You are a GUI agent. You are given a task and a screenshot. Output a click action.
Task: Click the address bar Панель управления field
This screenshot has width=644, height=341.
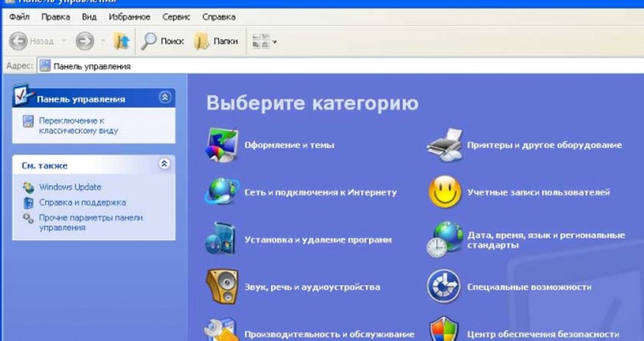tap(340, 66)
